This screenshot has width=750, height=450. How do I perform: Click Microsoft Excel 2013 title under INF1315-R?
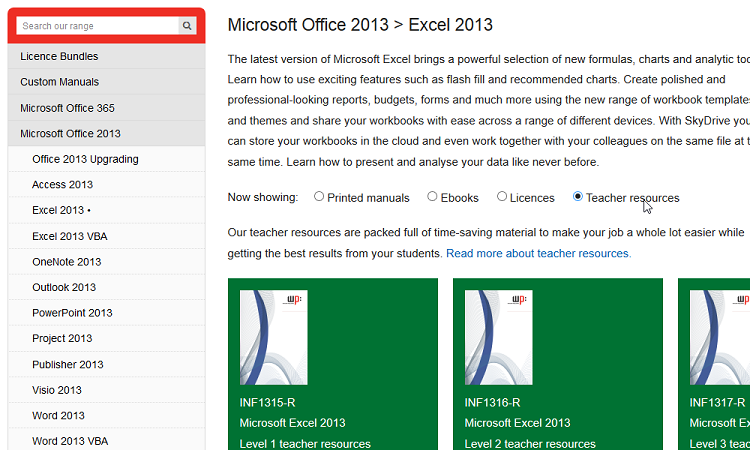tap(292, 423)
